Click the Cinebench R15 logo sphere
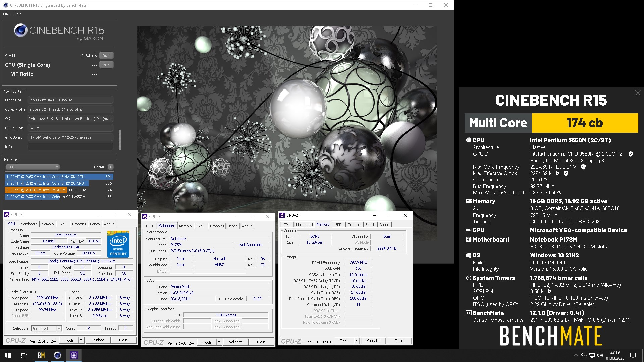 pos(20,31)
